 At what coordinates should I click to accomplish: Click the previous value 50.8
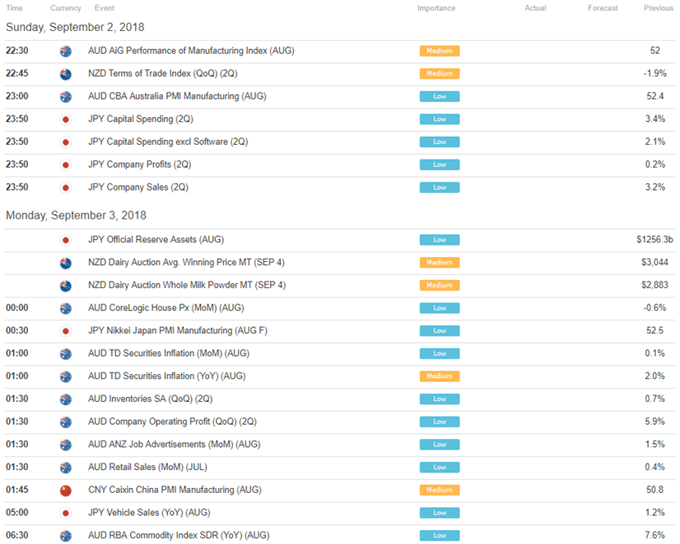coord(654,490)
